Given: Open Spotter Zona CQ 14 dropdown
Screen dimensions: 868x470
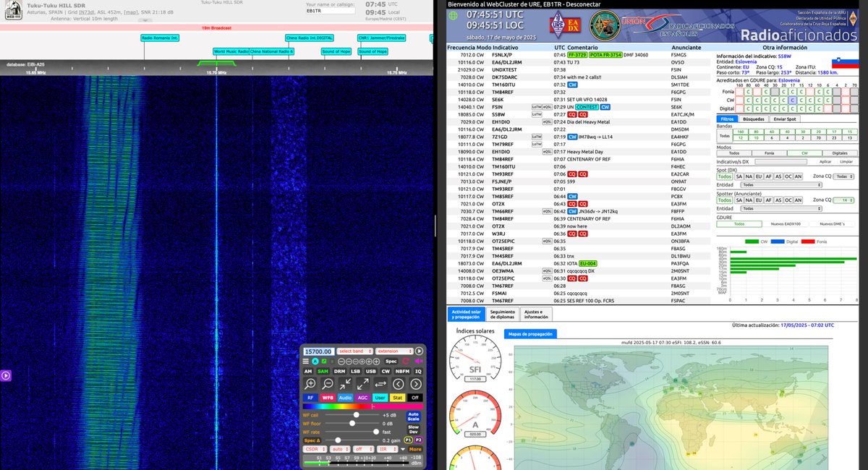Looking at the screenshot, I should [x=843, y=200].
